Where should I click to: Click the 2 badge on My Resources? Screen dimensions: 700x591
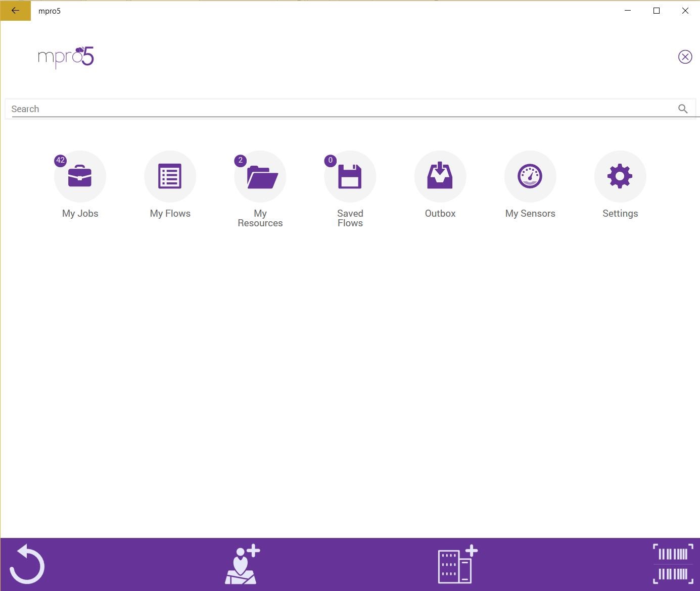241,161
